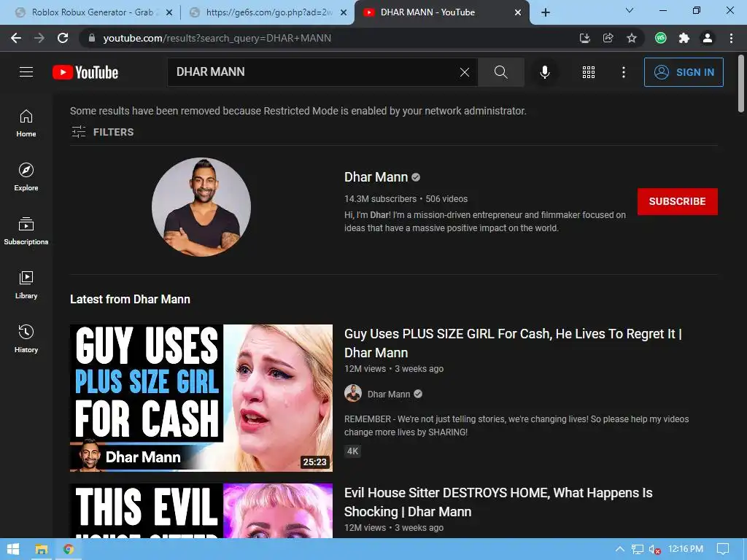Image resolution: width=747 pixels, height=560 pixels.
Task: Click the Chrome taskbar icon
Action: [x=69, y=549]
